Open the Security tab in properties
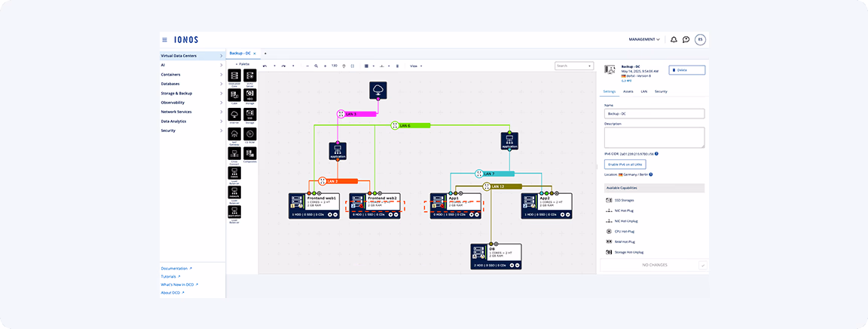Viewport: 868px width, 329px height. pos(661,91)
